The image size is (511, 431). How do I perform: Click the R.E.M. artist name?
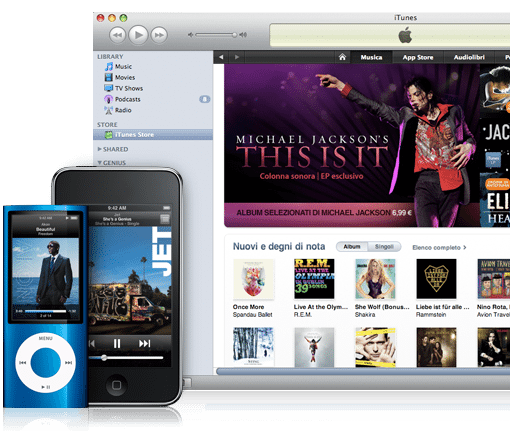pos(303,315)
